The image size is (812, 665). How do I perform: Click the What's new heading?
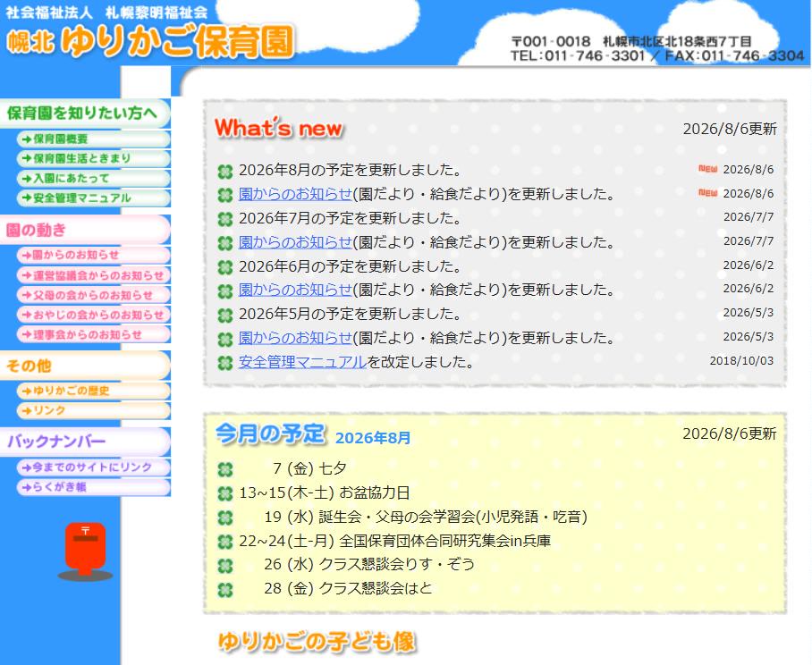279,128
